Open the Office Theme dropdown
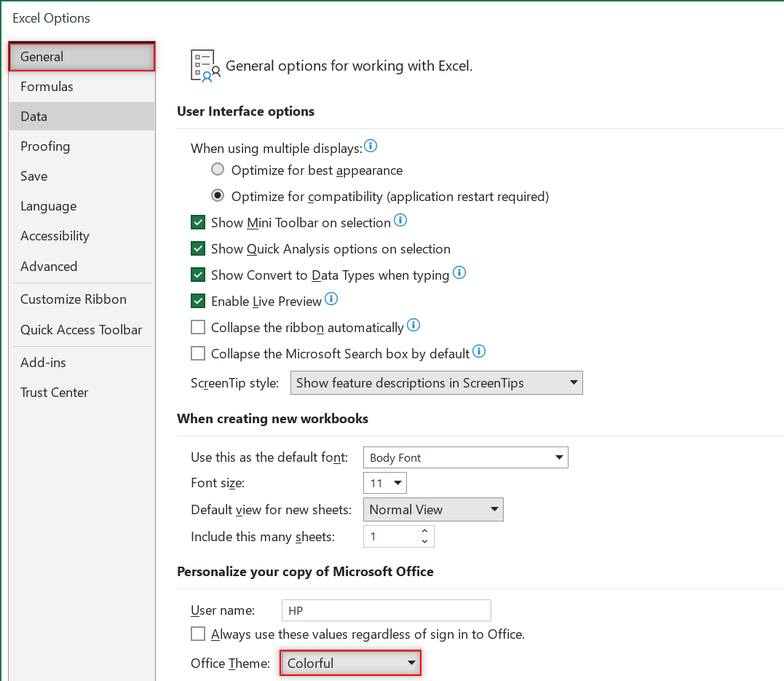Viewport: 784px width, 681px height. (x=350, y=663)
